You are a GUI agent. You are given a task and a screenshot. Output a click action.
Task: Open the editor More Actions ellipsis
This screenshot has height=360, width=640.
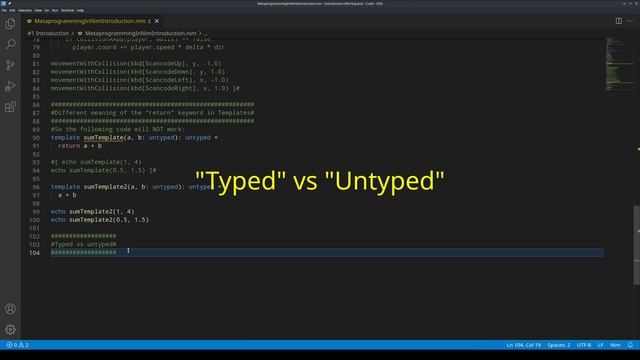coord(630,21)
